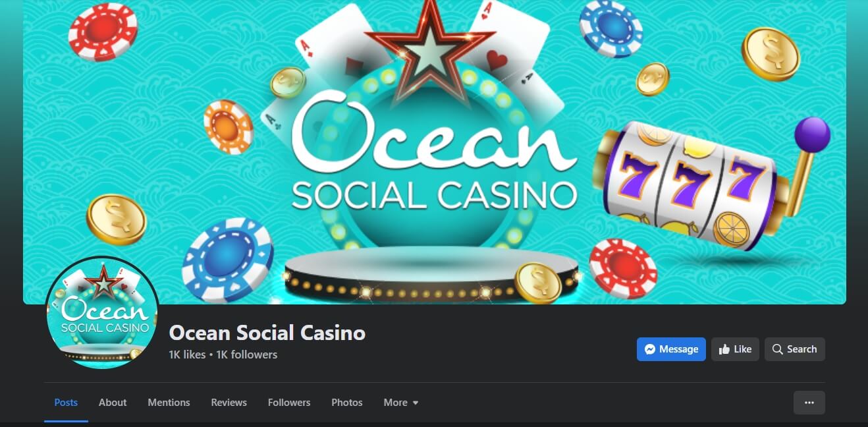The width and height of the screenshot is (868, 427).
Task: Open the Ocean Social Casino profile picture
Action: pyautogui.click(x=102, y=313)
